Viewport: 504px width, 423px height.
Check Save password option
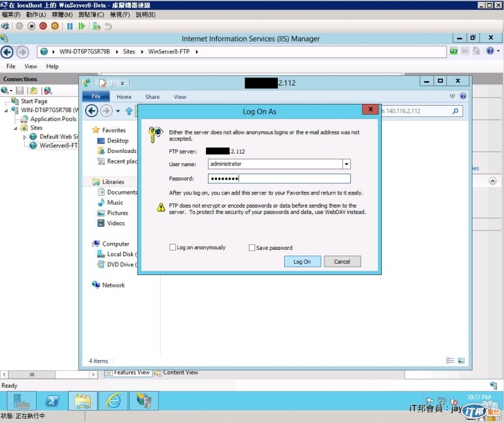[x=252, y=247]
